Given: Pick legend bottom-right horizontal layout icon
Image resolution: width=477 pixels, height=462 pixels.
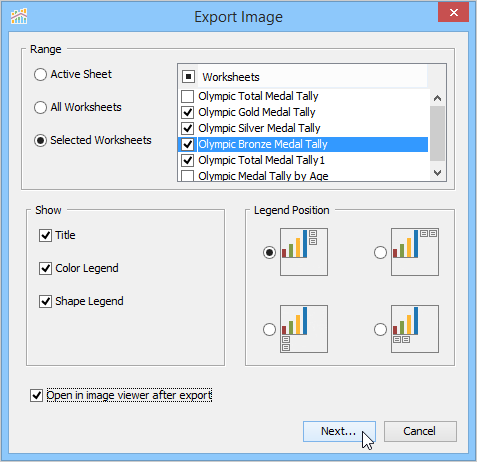Looking at the screenshot, I should (x=415, y=329).
